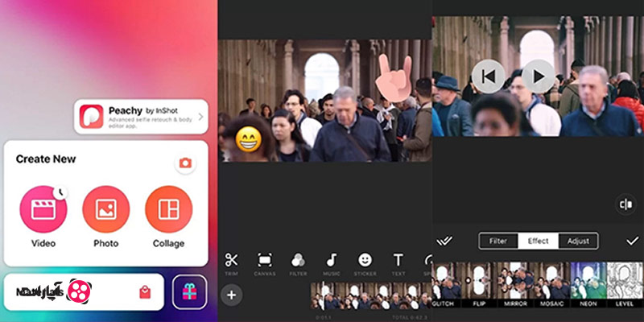Apply the Mirror effect thumbnail
The image size is (644, 322).
pyautogui.click(x=515, y=285)
